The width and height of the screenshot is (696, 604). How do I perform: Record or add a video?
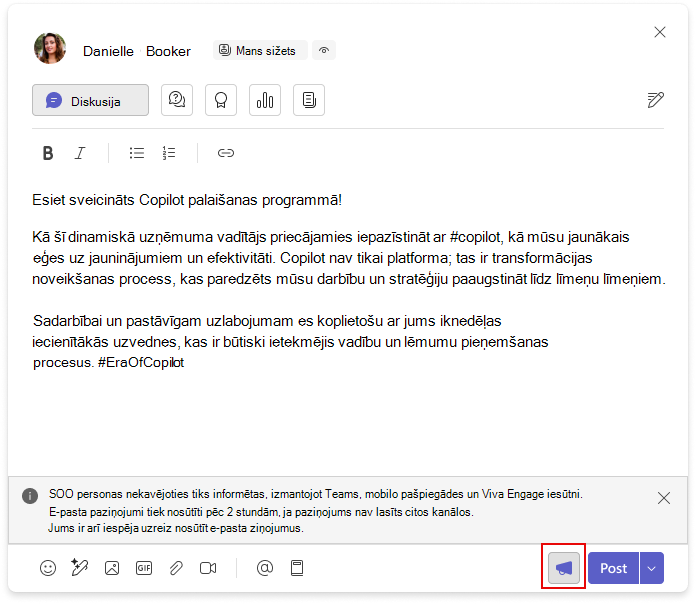pyautogui.click(x=208, y=568)
